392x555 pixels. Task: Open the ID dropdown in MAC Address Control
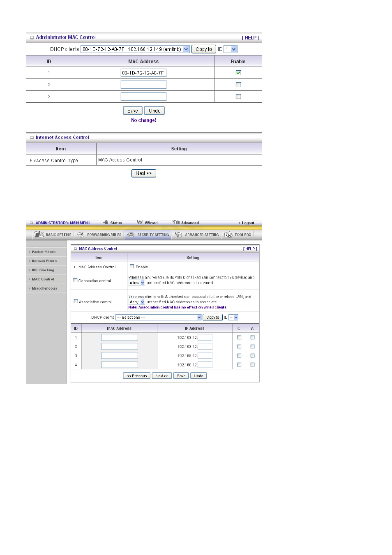coord(233,318)
